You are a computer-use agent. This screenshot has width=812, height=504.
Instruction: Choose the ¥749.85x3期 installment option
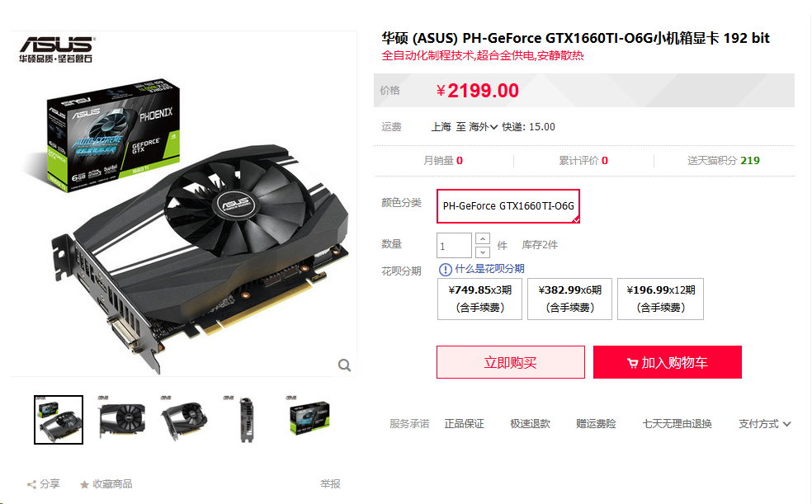click(479, 299)
